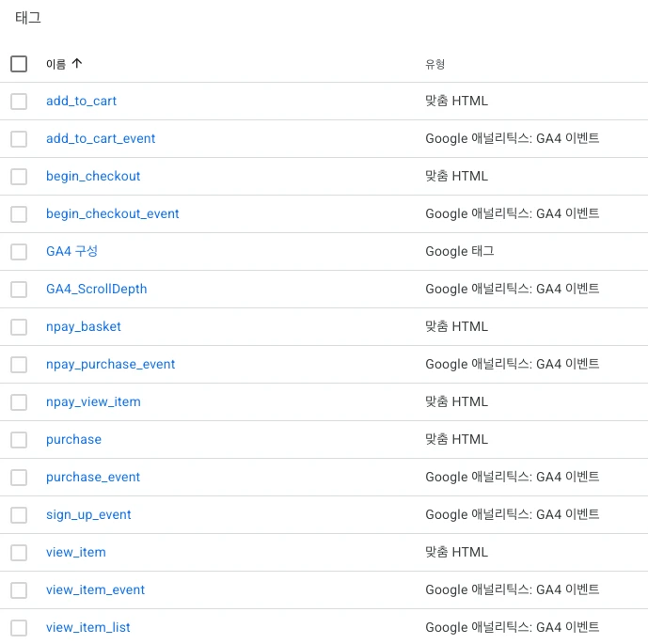
Task: Click 맞춤 HTML type in add_to_cart row
Action: point(457,101)
